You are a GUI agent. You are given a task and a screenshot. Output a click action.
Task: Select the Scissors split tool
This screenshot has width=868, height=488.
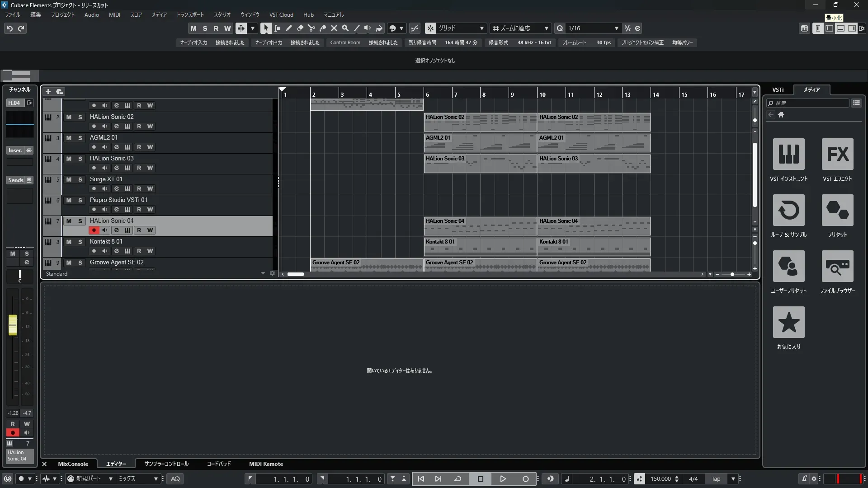click(311, 28)
